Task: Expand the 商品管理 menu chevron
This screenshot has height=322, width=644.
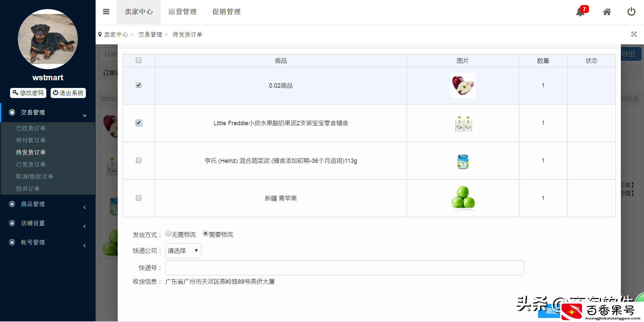Action: (x=85, y=207)
